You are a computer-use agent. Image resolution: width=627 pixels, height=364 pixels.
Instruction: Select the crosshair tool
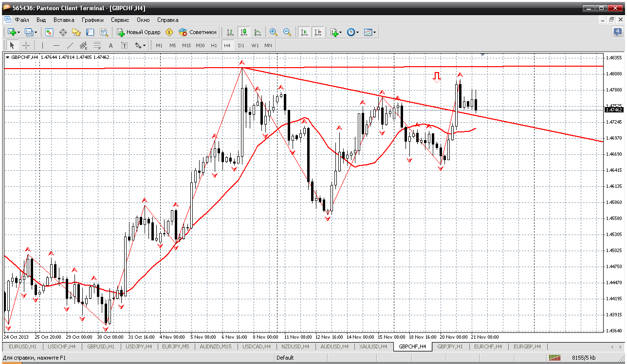[x=26, y=45]
